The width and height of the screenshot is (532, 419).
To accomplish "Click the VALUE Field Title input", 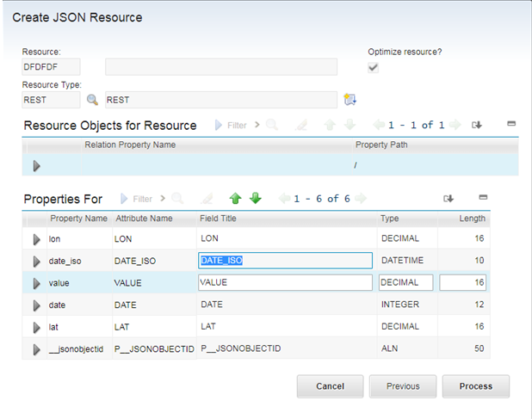I will coord(285,282).
